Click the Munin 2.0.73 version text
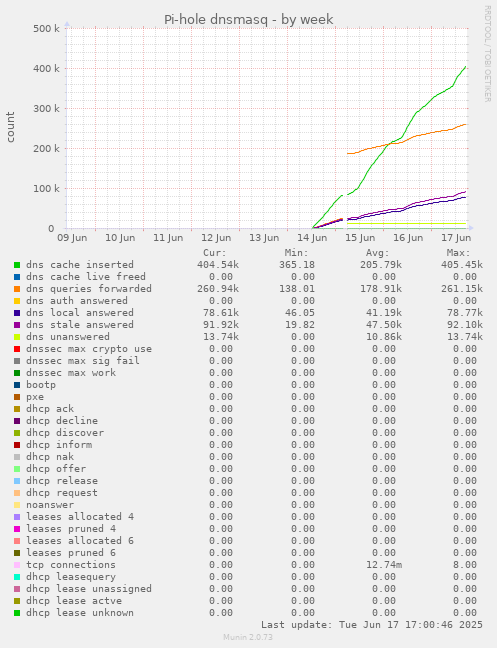497x648 pixels. pyautogui.click(x=248, y=637)
